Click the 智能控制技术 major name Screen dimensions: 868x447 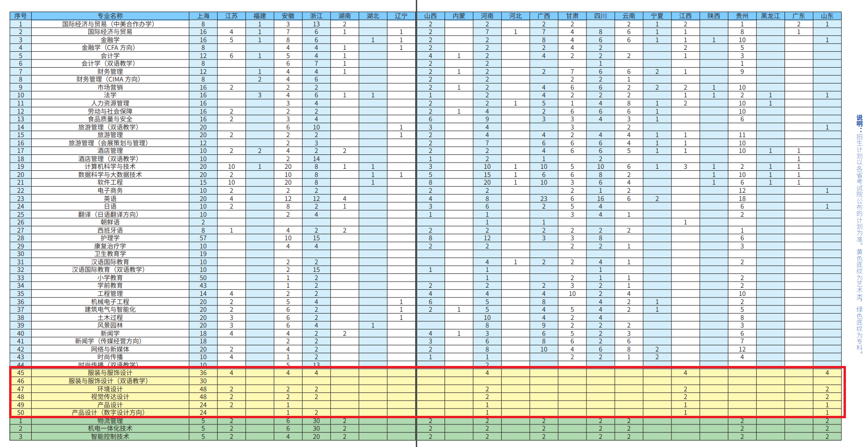tap(110, 436)
